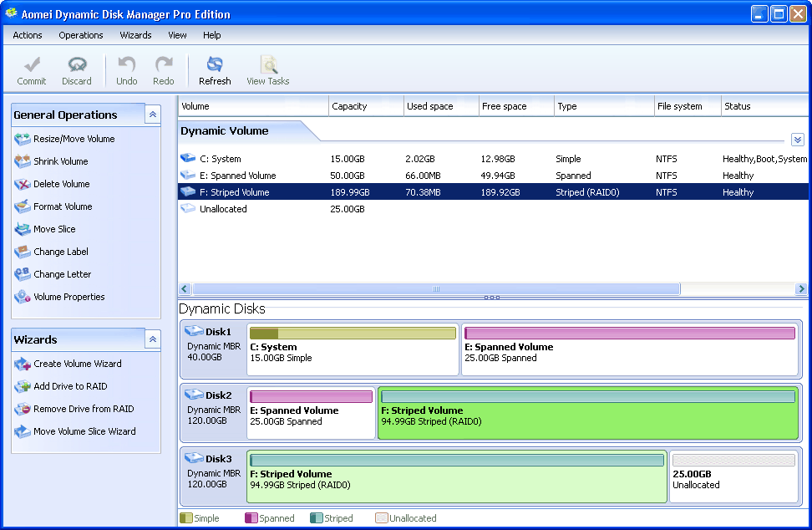The image size is (812, 530).
Task: Select the C: System volume row
Action: point(221,159)
